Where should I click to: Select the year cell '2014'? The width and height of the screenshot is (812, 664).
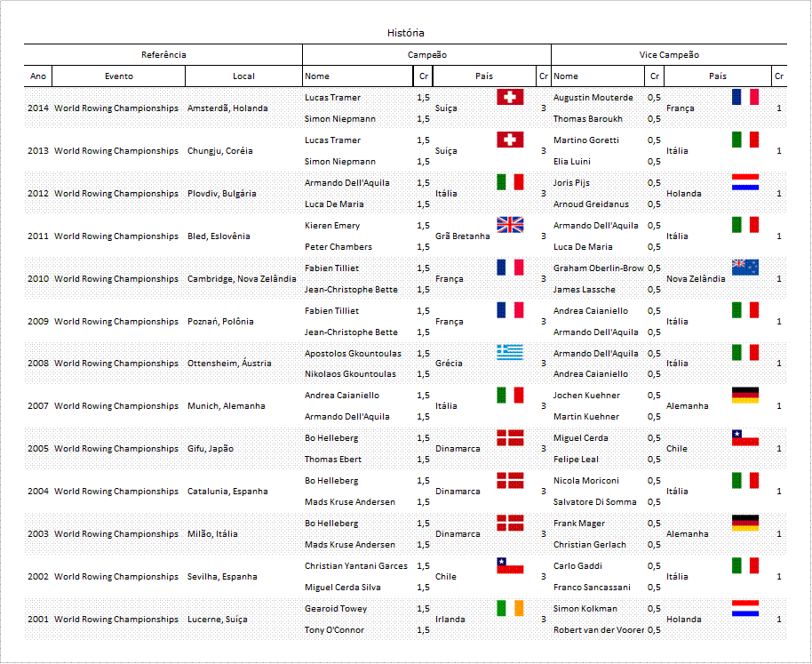pyautogui.click(x=38, y=108)
